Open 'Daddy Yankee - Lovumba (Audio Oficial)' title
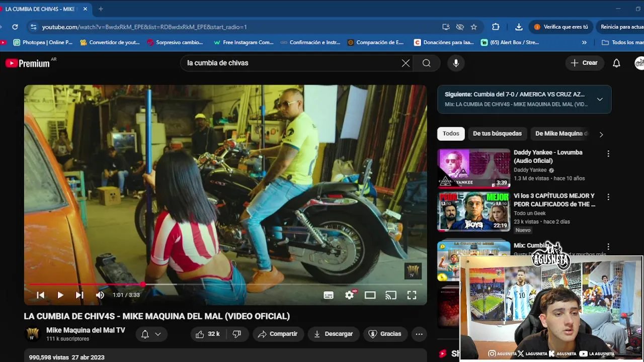 tap(548, 156)
